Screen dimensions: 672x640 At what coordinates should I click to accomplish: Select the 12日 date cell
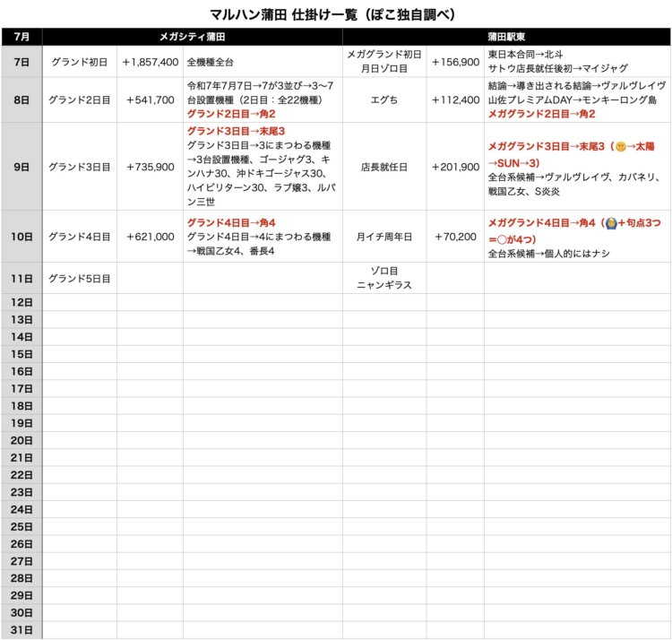(22, 302)
